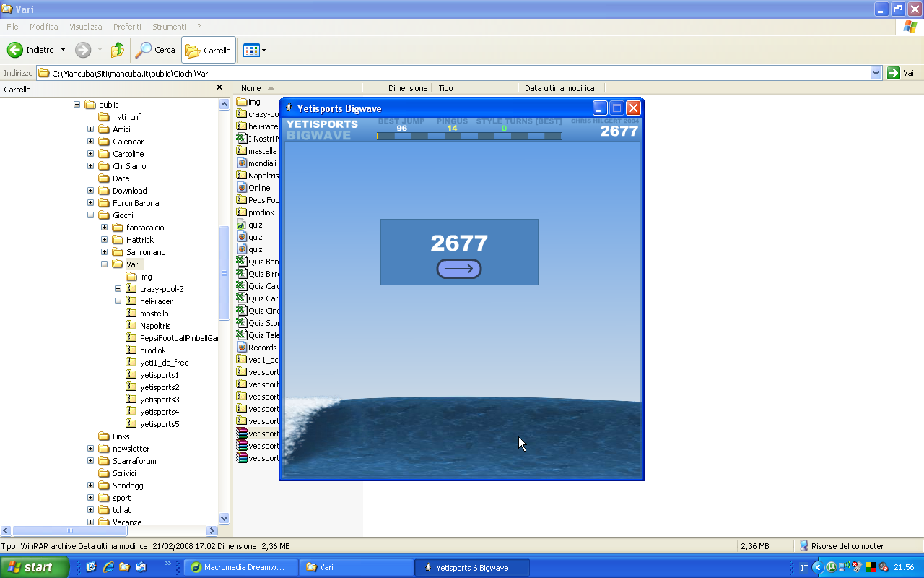Toggle the Cartelle folders pane button
924x578 pixels.
(208, 50)
